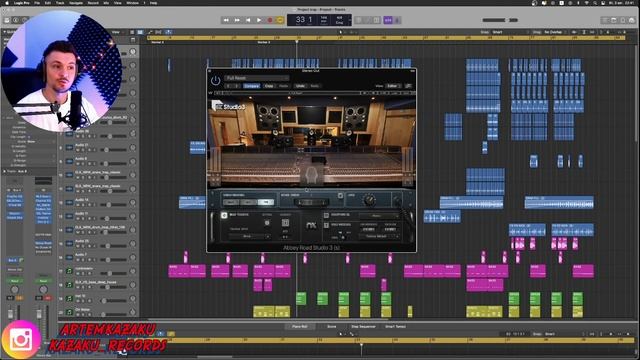Toggle the metronome click button

point(397,20)
